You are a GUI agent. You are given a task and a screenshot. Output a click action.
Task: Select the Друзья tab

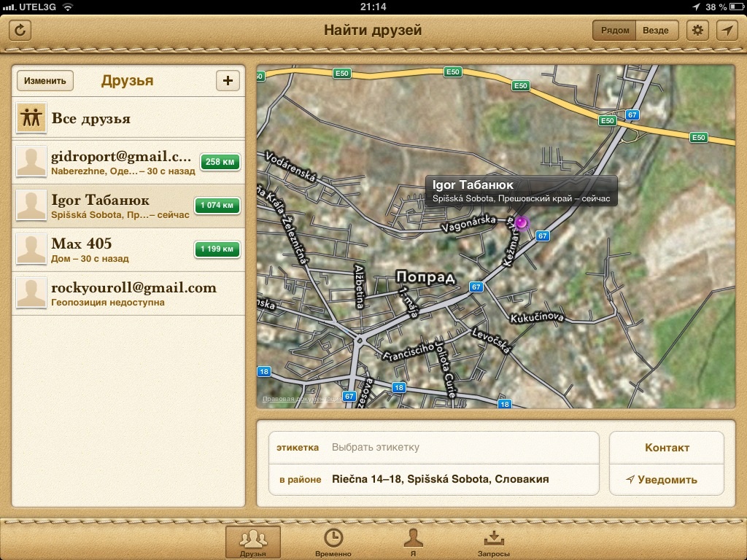[x=252, y=542]
